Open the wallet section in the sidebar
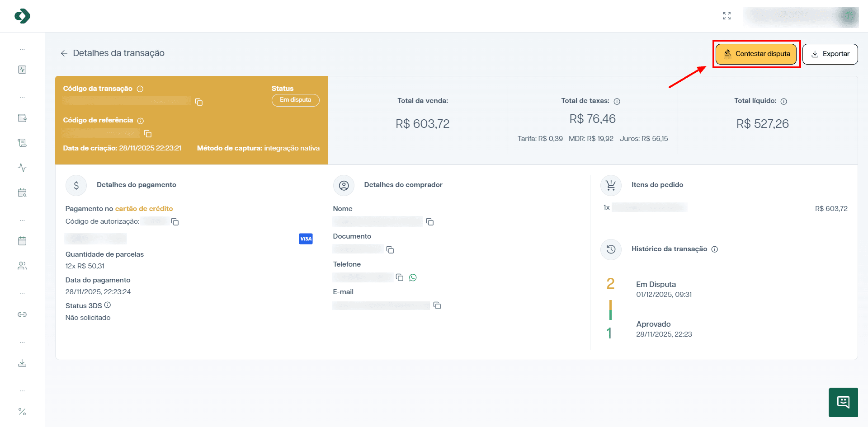 [x=22, y=118]
